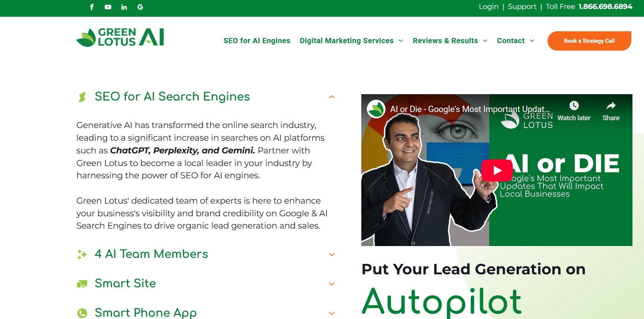Open the Reviews & Results dropdown
Image resolution: width=644 pixels, height=319 pixels.
(x=450, y=41)
